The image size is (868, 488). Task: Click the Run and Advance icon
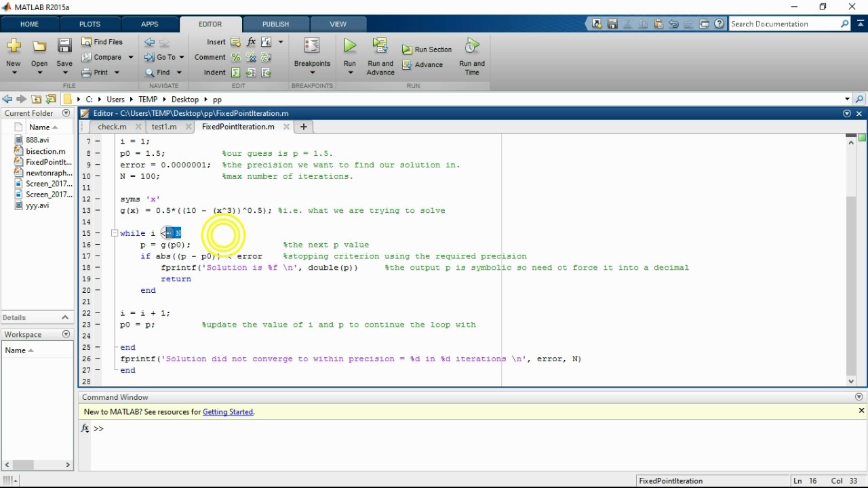(x=380, y=46)
